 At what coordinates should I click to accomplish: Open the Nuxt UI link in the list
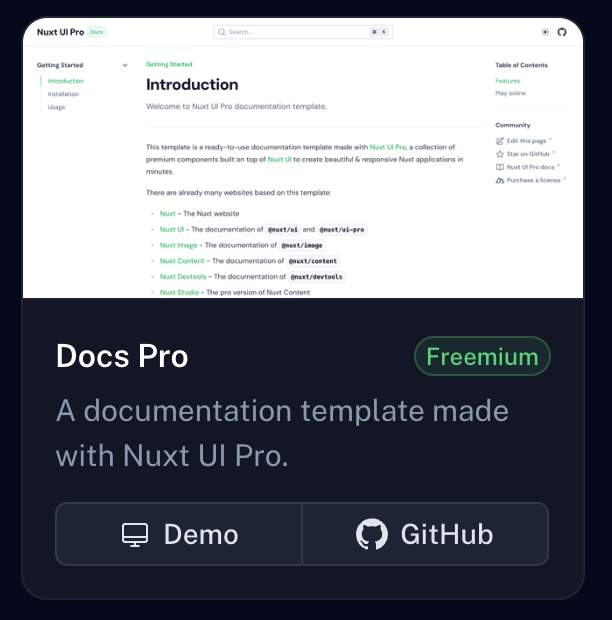click(172, 229)
